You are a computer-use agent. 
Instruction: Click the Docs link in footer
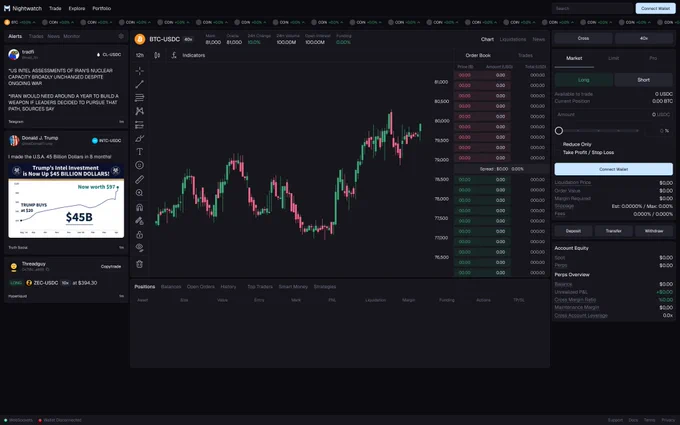pyautogui.click(x=633, y=420)
